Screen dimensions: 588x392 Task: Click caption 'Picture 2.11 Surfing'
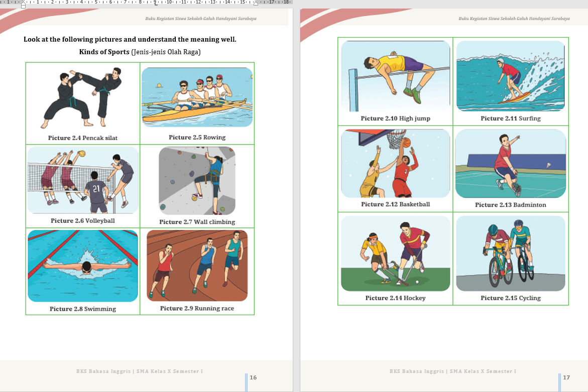pyautogui.click(x=511, y=118)
